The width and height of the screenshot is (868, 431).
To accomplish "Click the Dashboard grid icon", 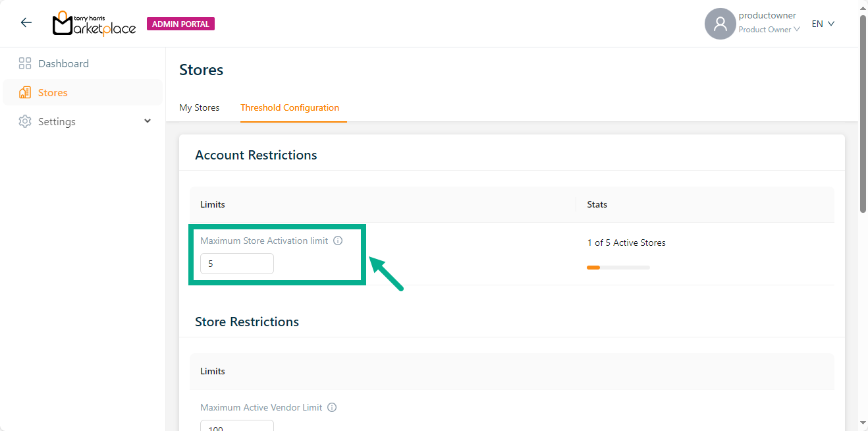I will pyautogui.click(x=25, y=64).
